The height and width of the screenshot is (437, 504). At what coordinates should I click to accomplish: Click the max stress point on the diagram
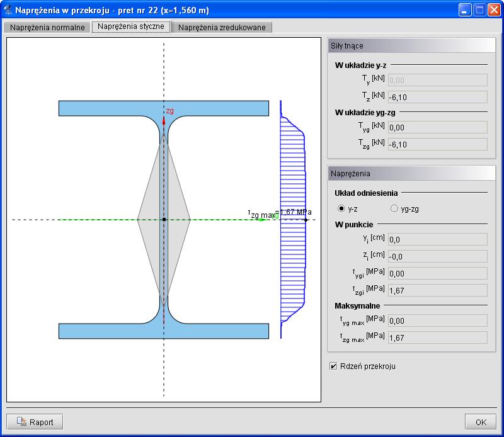point(306,220)
